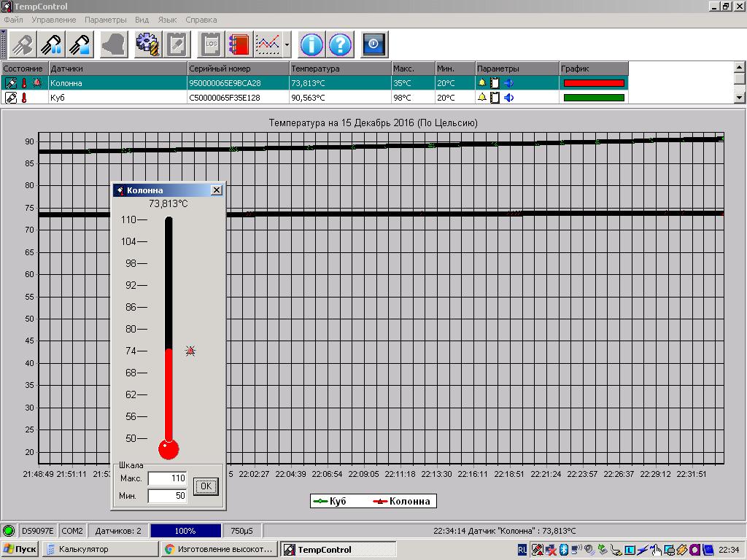The height and width of the screenshot is (560, 747).
Task: Click the sensor search toolbar icon
Action: (x=23, y=44)
